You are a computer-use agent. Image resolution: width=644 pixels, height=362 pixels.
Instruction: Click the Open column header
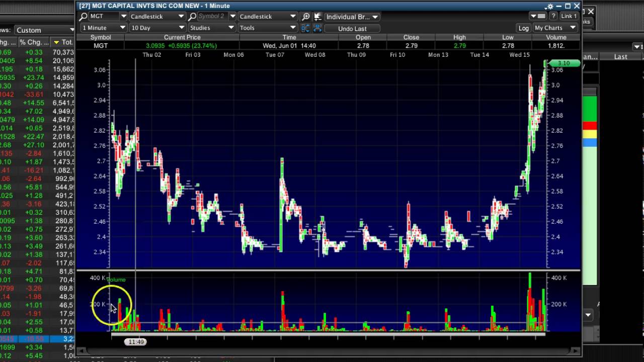click(x=363, y=37)
